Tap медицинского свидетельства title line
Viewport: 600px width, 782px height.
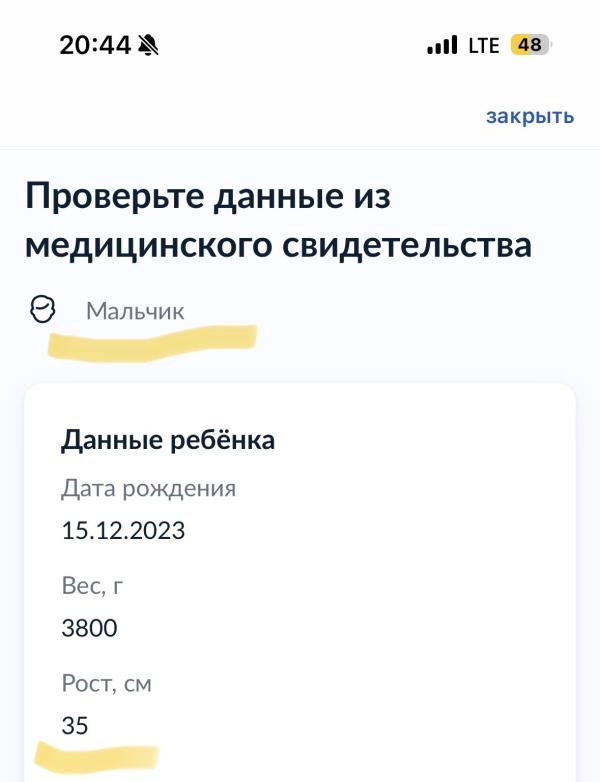point(278,245)
